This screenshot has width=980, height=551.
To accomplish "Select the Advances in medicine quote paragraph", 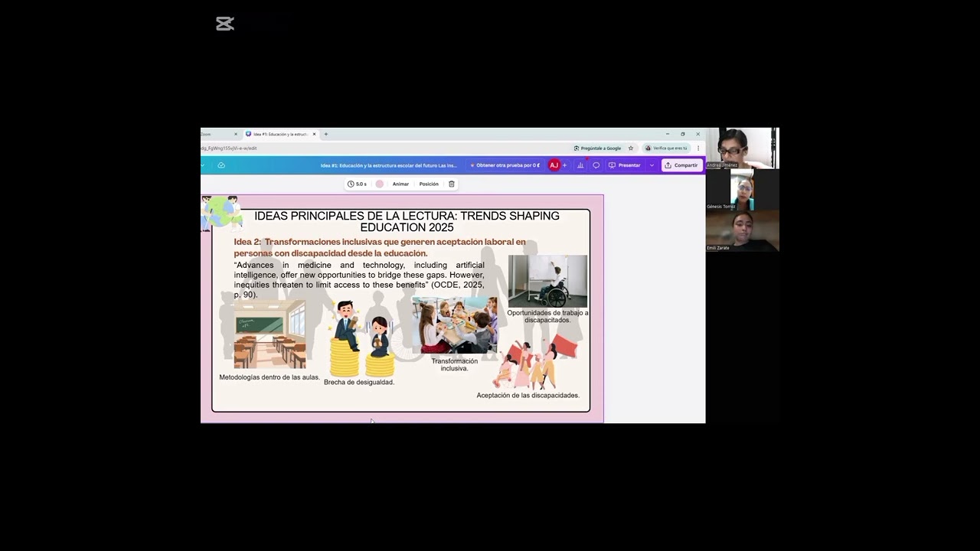I will 359,279.
